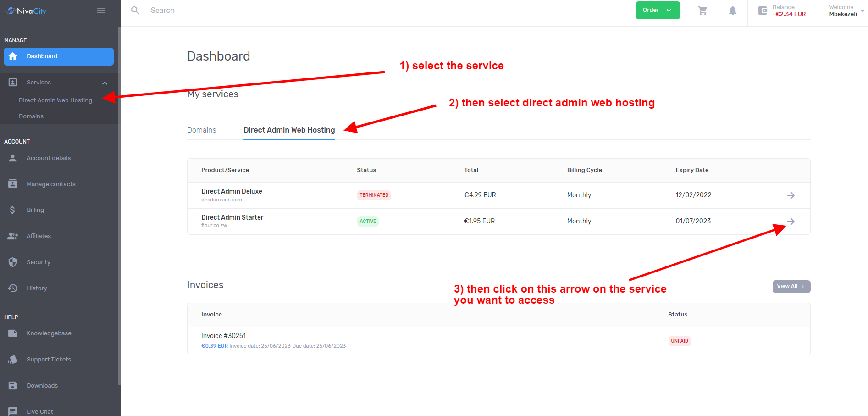Expand the Welcome Mbekezeli user menu

pos(846,11)
